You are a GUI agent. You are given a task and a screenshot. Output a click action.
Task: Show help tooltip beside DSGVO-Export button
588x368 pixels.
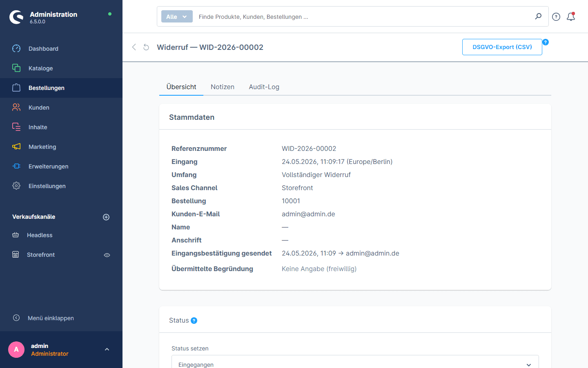546,42
